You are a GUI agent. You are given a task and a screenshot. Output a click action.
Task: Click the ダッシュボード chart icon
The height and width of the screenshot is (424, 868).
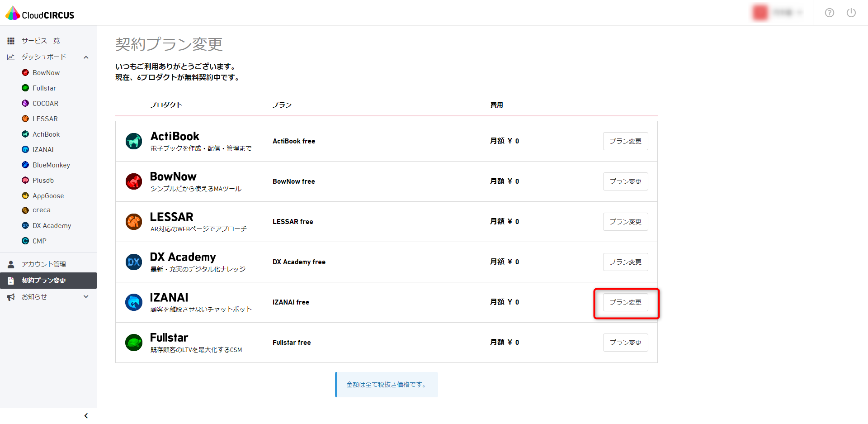coord(11,57)
